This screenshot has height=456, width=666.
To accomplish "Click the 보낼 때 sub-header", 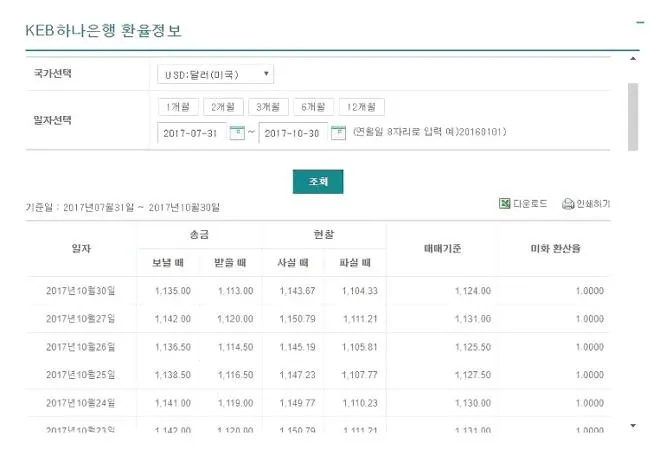I will 168,263.
